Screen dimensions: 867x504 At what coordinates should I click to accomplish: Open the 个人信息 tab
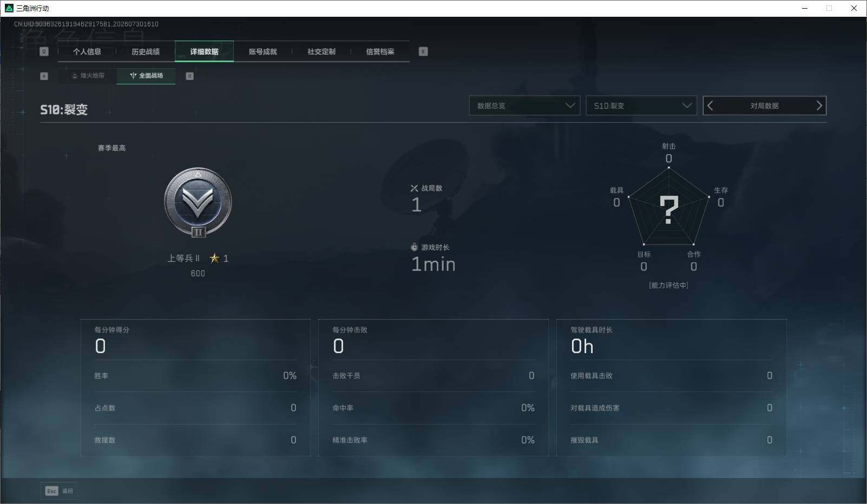87,51
